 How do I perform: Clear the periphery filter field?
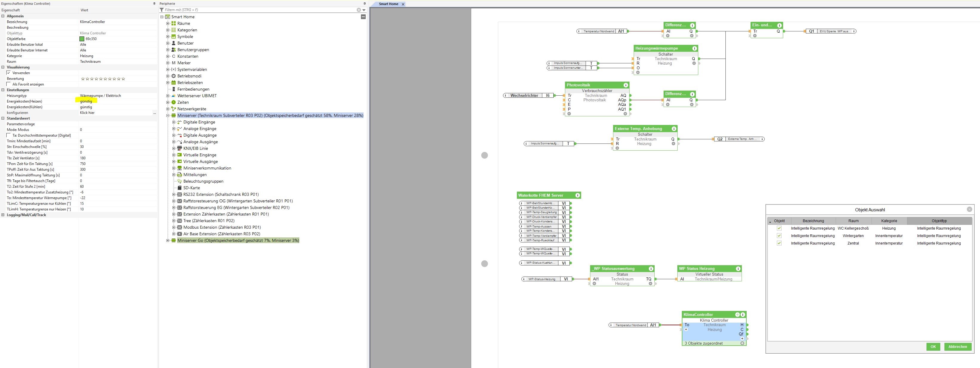coord(358,10)
